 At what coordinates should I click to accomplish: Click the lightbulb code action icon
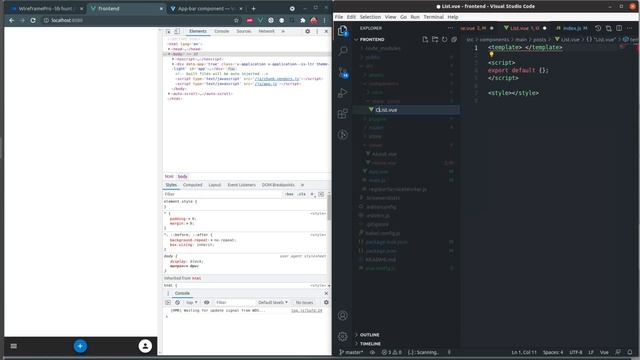click(491, 55)
